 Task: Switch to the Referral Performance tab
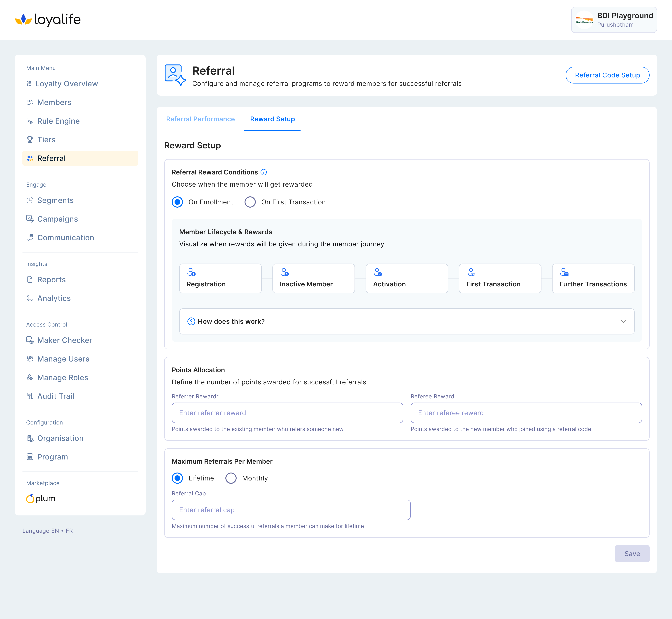pos(200,119)
